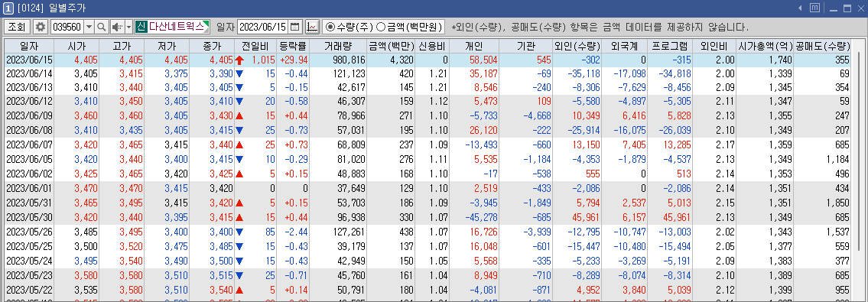Expand the stock code dropdown arrow
868x302 pixels.
pyautogui.click(x=89, y=27)
